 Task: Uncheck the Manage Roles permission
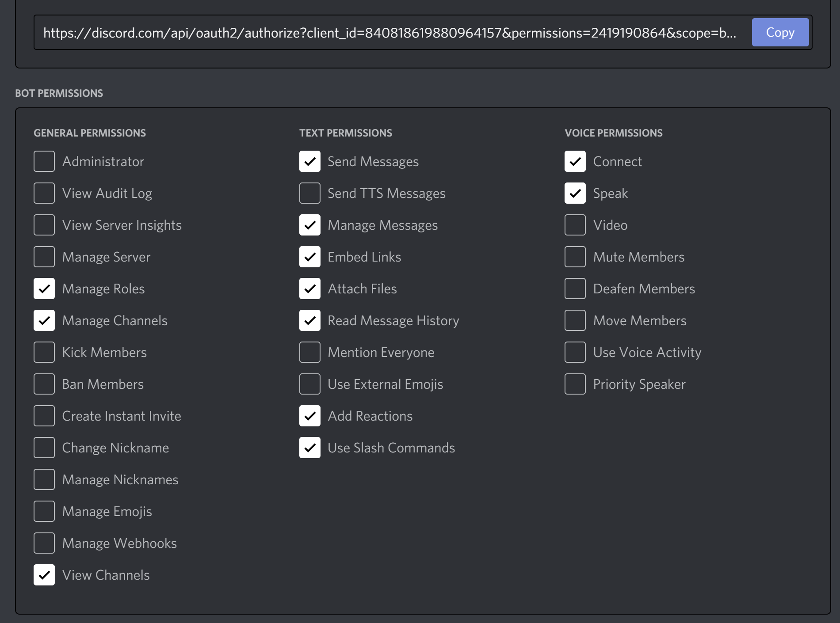pos(44,289)
